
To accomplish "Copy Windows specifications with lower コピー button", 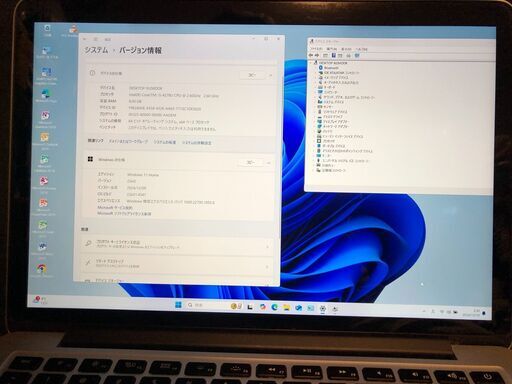I will click(x=250, y=163).
